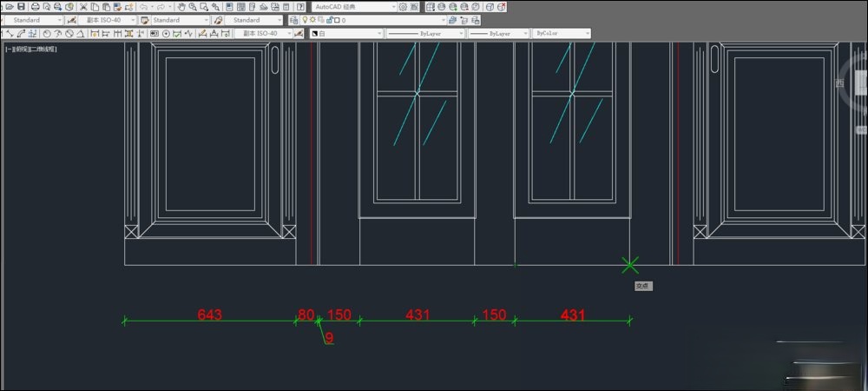Open the color control dropdown showing 白

(x=346, y=33)
